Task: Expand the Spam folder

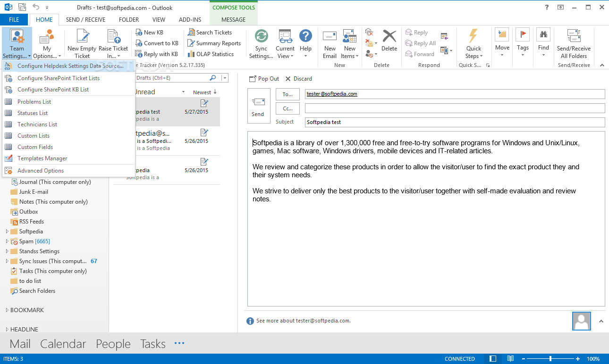Action: click(x=7, y=241)
